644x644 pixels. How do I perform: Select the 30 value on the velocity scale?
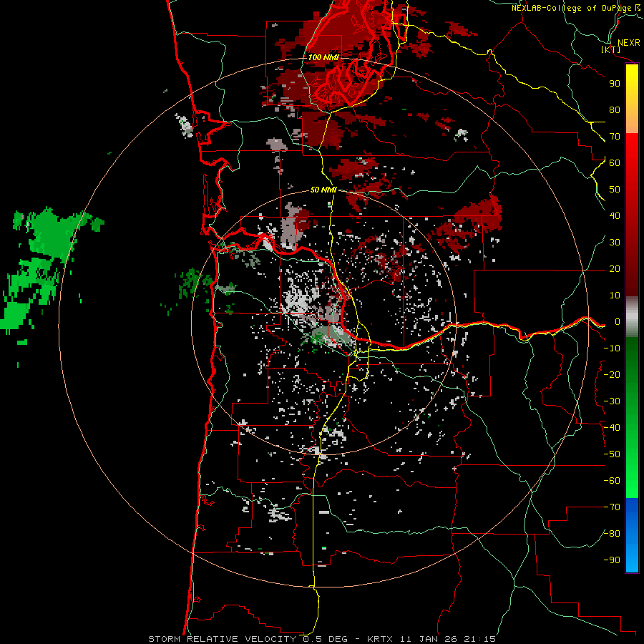point(615,243)
